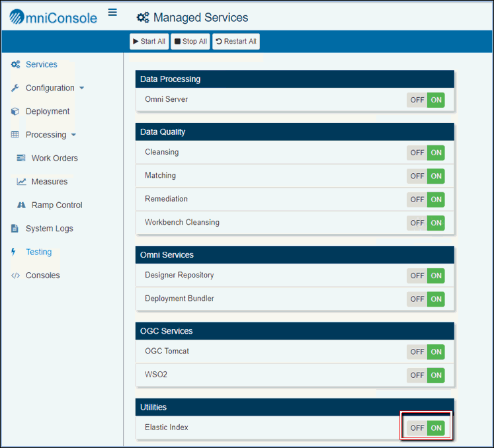Collapse the Processing dropdown arrow

click(x=73, y=135)
